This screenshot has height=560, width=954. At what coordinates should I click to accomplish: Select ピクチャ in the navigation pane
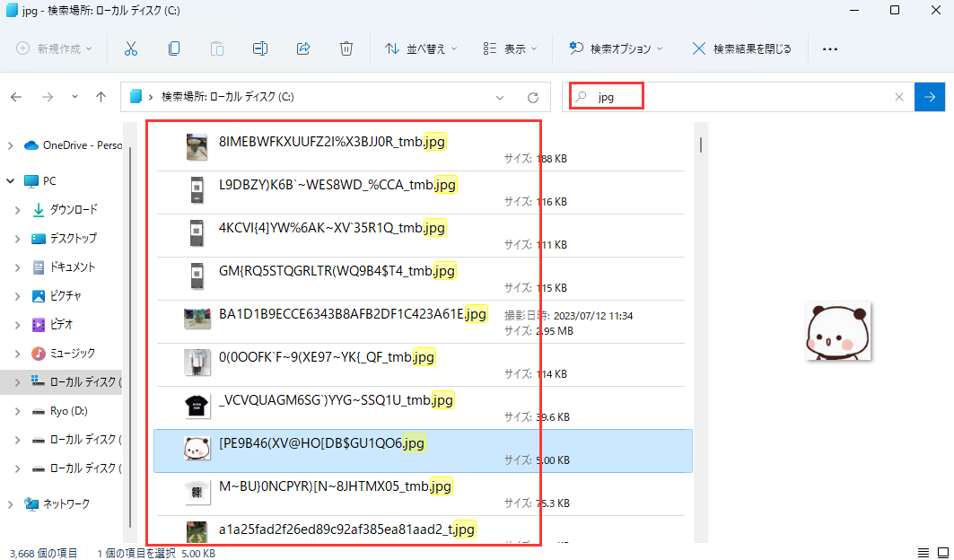point(66,296)
